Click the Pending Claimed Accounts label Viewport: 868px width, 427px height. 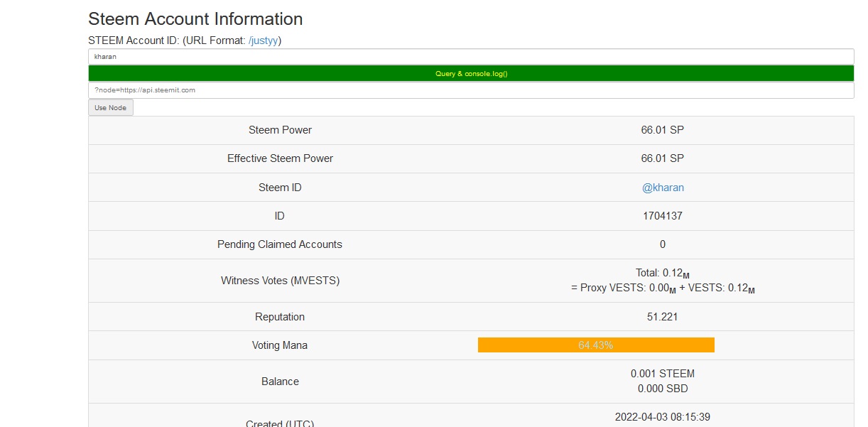(280, 244)
